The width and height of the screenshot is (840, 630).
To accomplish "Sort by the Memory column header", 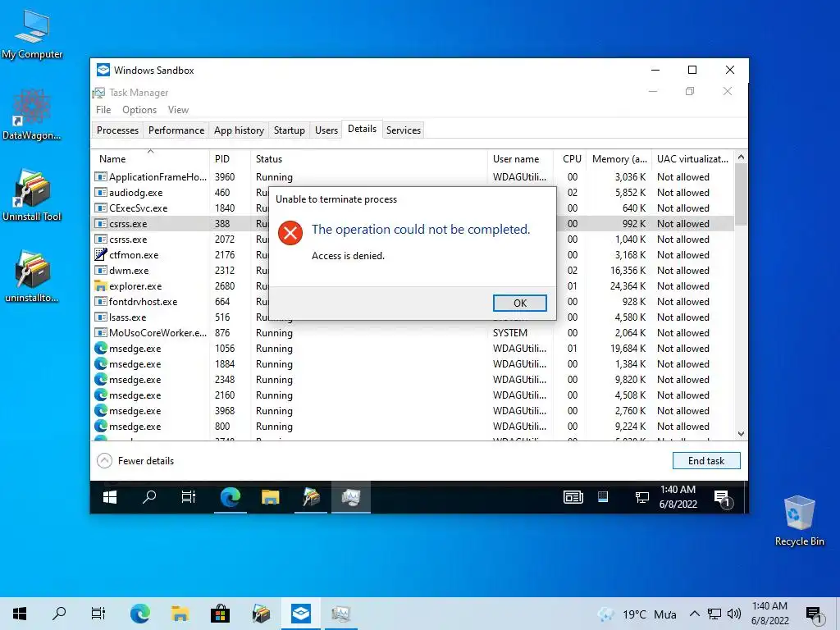I will click(x=619, y=158).
